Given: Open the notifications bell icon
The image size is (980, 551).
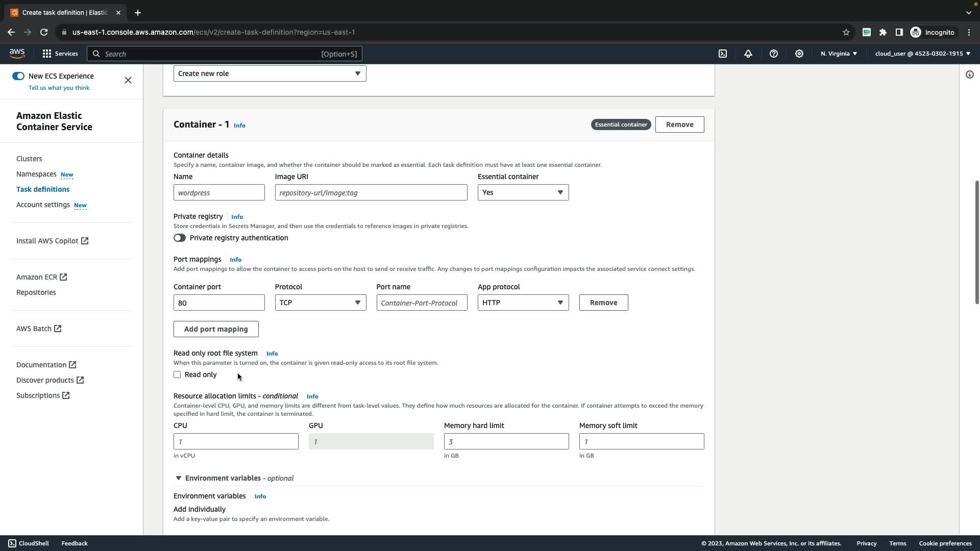Looking at the screenshot, I should (x=748, y=54).
